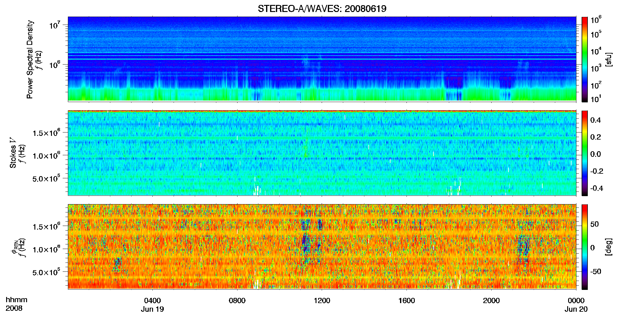Click the -0.4 tick on Stokes color bar
644x332 pixels.
pyautogui.click(x=597, y=188)
